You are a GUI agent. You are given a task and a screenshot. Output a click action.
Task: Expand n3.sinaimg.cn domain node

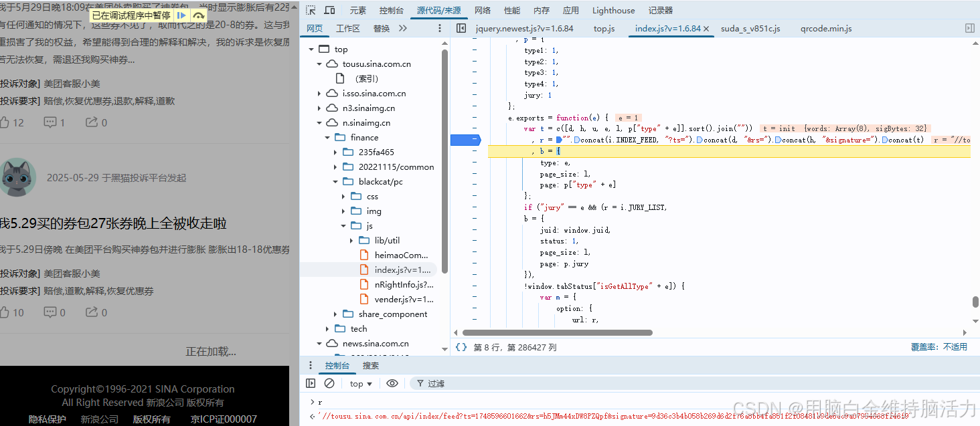319,108
